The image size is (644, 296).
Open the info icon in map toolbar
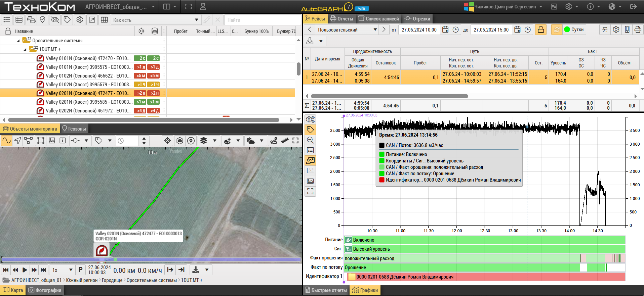tap(63, 141)
